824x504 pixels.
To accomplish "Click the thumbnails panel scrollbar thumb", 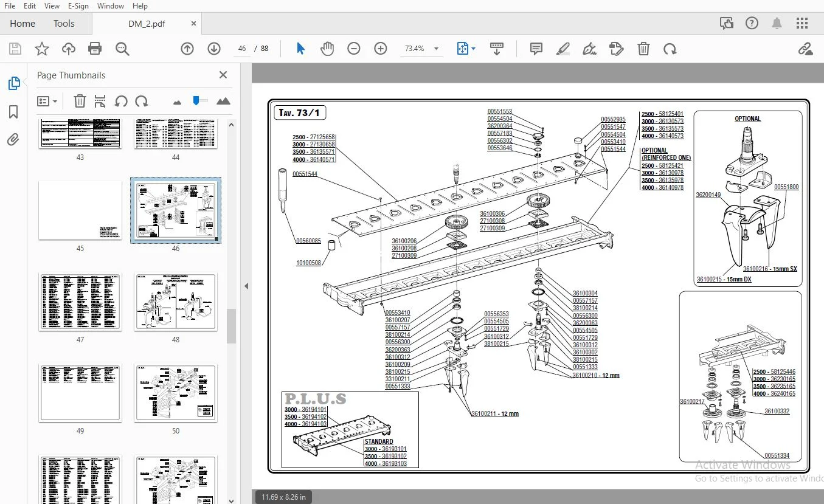I will click(x=231, y=326).
